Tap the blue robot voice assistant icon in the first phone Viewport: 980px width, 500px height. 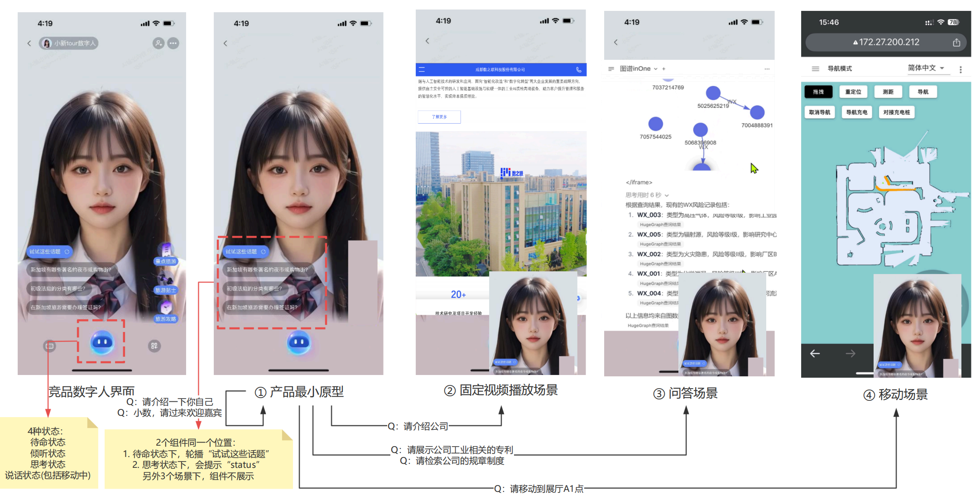(102, 342)
